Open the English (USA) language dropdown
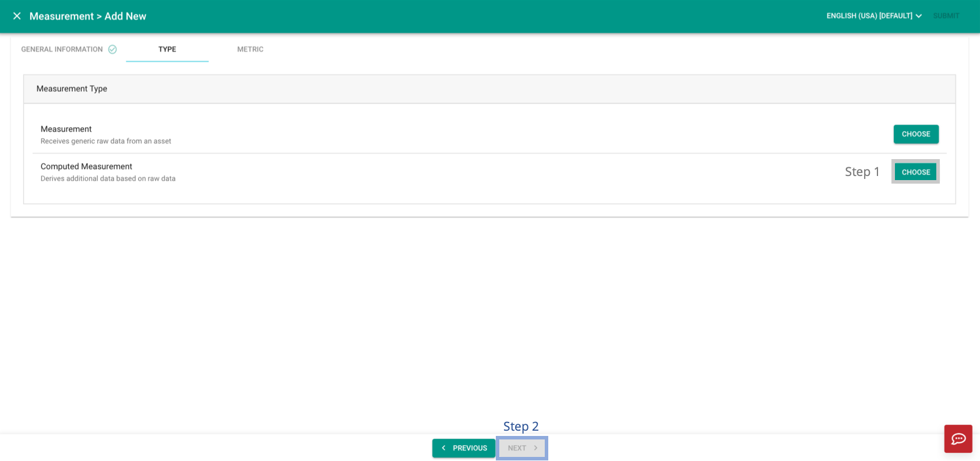 coord(873,16)
